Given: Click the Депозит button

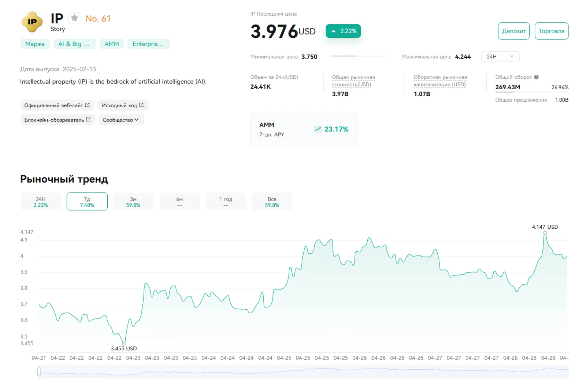Looking at the screenshot, I should (x=513, y=31).
